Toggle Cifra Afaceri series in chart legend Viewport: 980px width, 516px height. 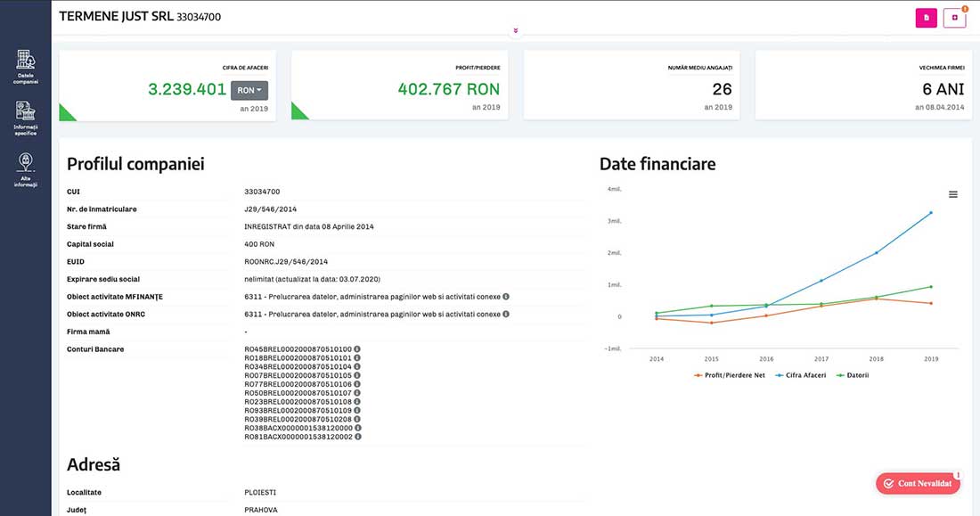point(803,375)
